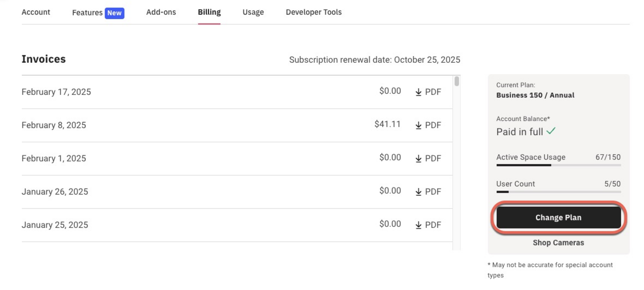
Task: Download PDF for January 25, 2025 invoice
Action: click(428, 225)
